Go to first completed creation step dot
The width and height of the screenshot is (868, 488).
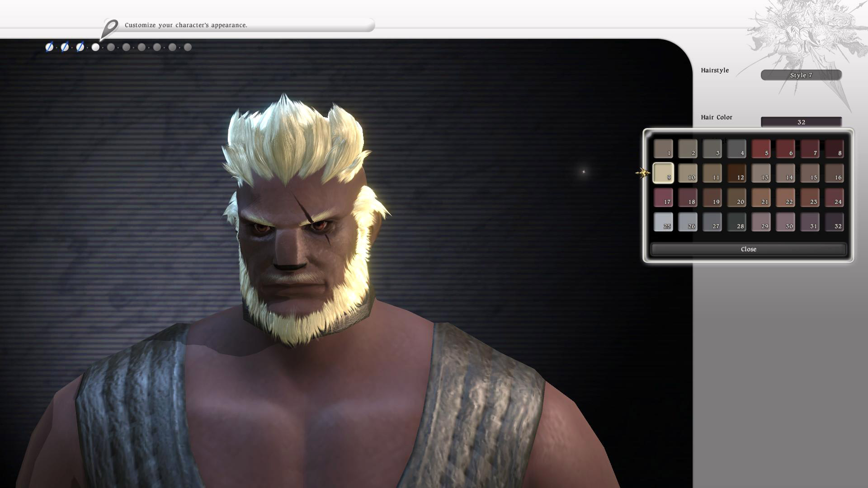(49, 47)
